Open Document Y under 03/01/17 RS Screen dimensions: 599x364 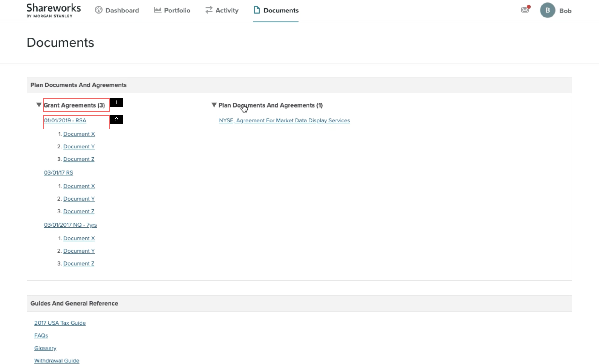(79, 199)
